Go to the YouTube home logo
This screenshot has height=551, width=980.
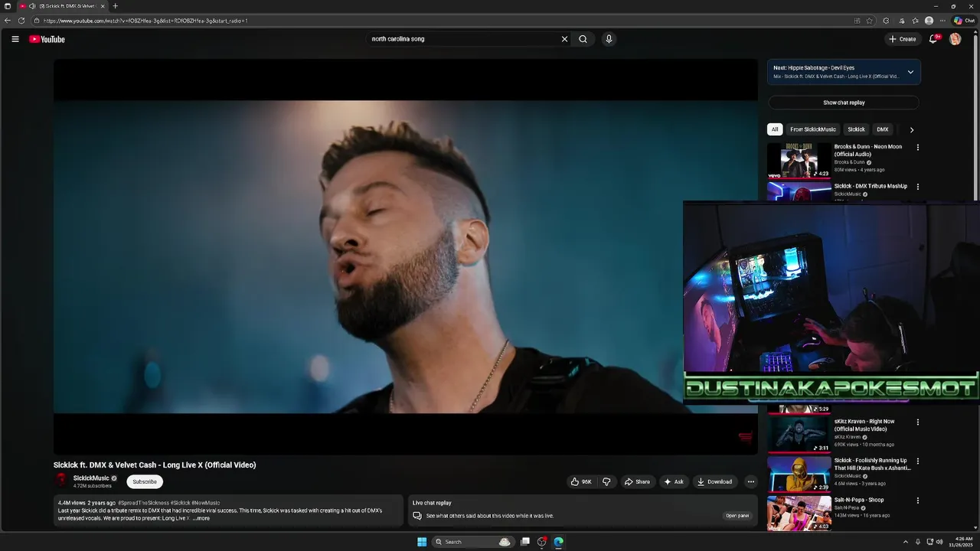[x=47, y=39]
